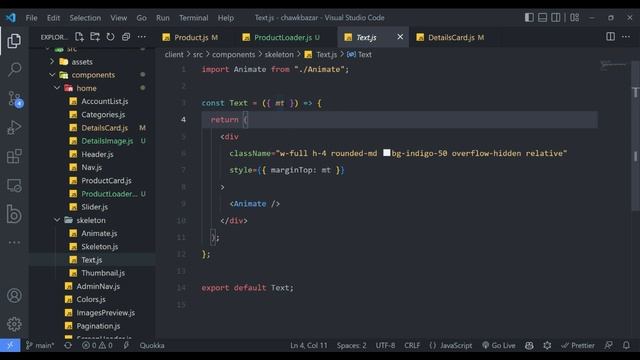Toggle the secondary side bar layout button
Screen dimensions: 640x360
pos(556,18)
